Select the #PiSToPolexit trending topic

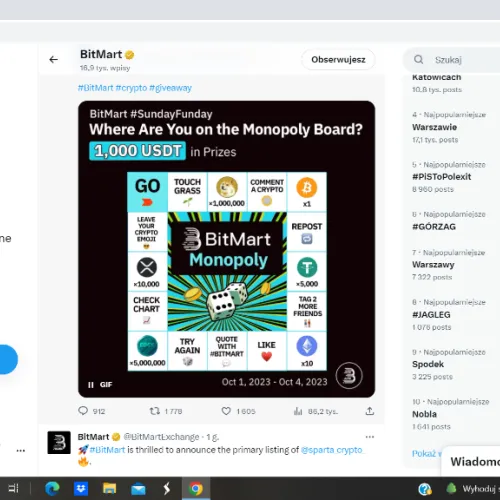tap(441, 177)
